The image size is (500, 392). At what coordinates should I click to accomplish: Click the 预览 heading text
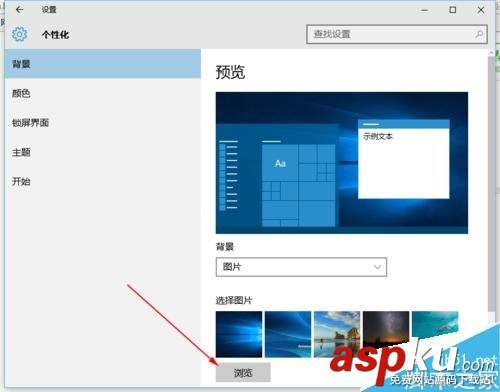230,72
